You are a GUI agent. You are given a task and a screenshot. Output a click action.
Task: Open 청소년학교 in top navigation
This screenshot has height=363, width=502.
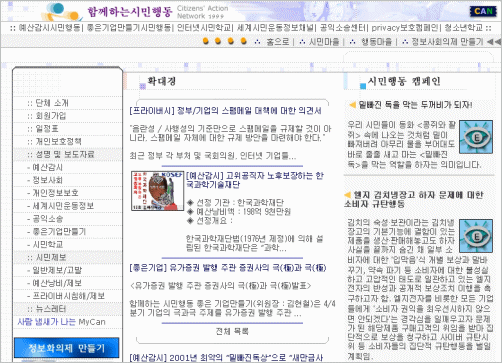(464, 28)
